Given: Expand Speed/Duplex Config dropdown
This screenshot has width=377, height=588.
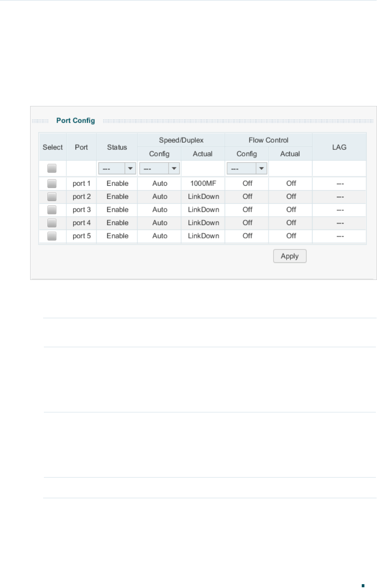Looking at the screenshot, I should click(159, 168).
